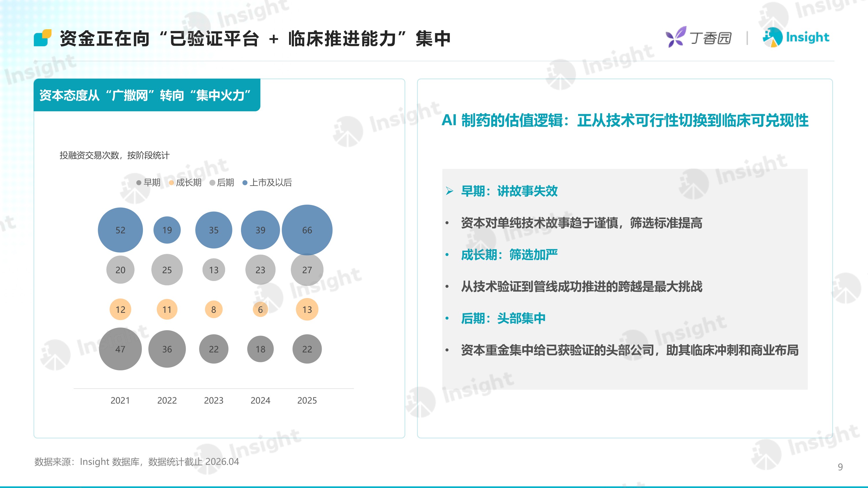Click the dark gray bubble labeled 36
Viewport: 868px width, 488px height.
click(x=167, y=349)
